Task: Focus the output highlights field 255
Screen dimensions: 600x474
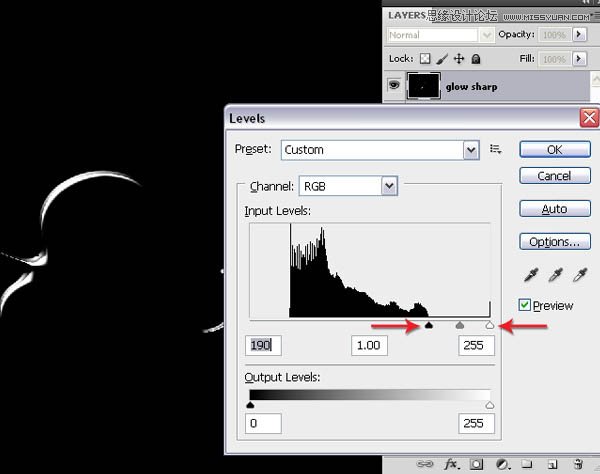Action: coord(476,423)
